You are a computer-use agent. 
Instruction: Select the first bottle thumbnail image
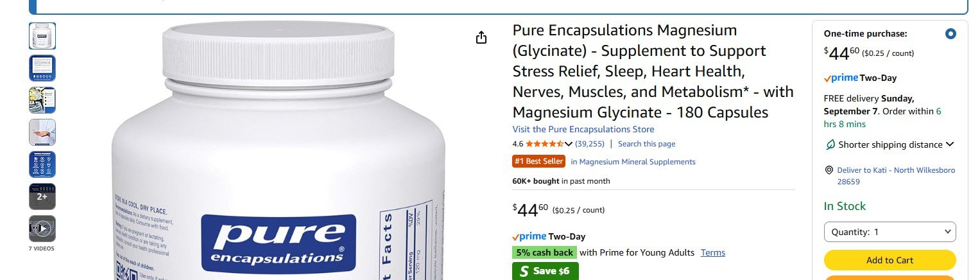click(x=42, y=36)
